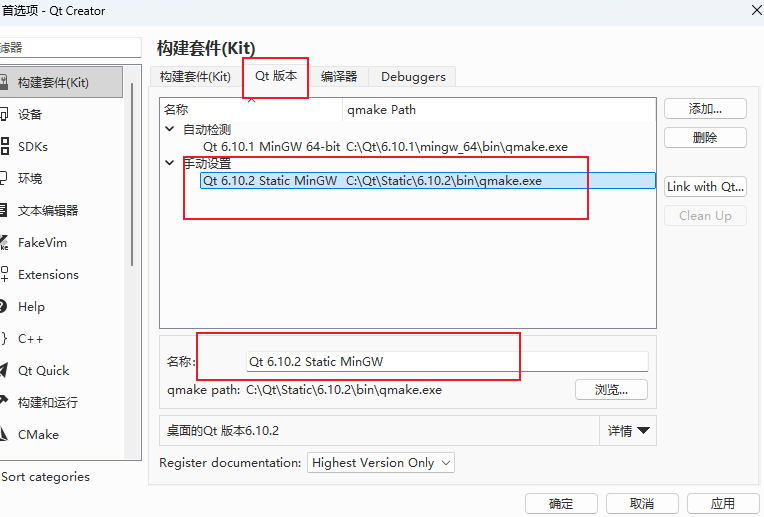Click the C++ braces icon

click(4, 339)
